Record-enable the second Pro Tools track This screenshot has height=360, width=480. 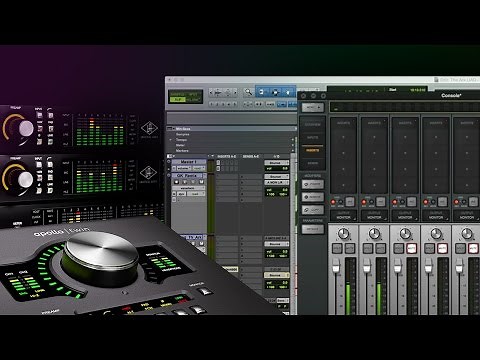click(176, 182)
